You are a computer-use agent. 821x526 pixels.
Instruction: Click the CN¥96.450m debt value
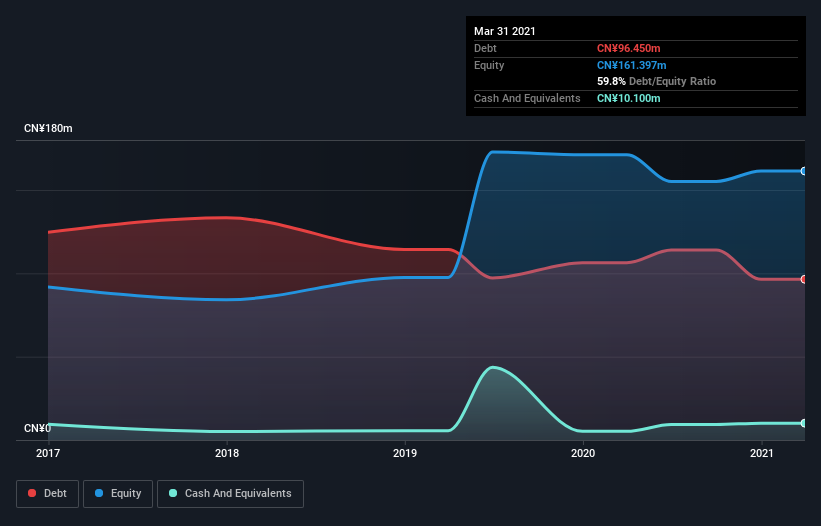coord(628,48)
